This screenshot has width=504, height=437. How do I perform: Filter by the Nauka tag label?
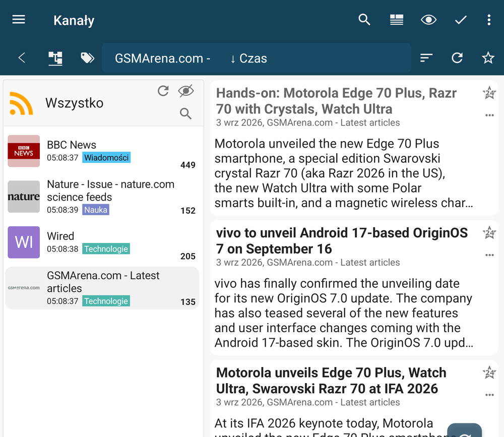pyautogui.click(x=95, y=210)
